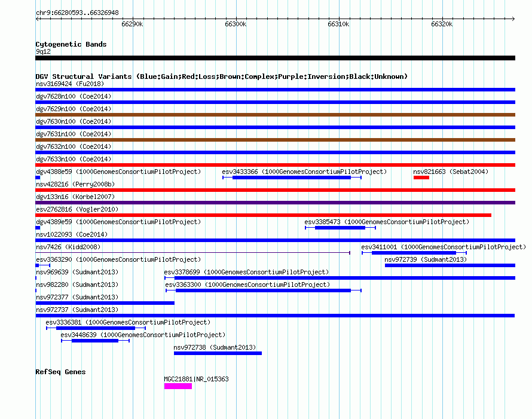The width and height of the screenshot is (532, 419).
Task: Click the nsv982280 (Sudmant2013) label
Action: (x=77, y=285)
